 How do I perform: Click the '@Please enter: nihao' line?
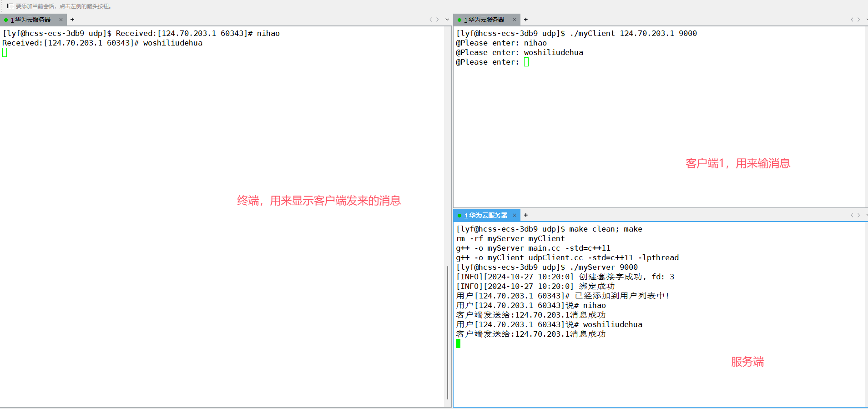[501, 43]
